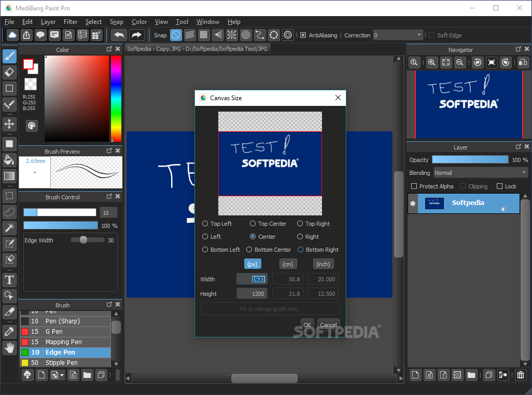The height and width of the screenshot is (395, 532).
Task: Click OK in Canvas Size dialog
Action: [x=307, y=325]
